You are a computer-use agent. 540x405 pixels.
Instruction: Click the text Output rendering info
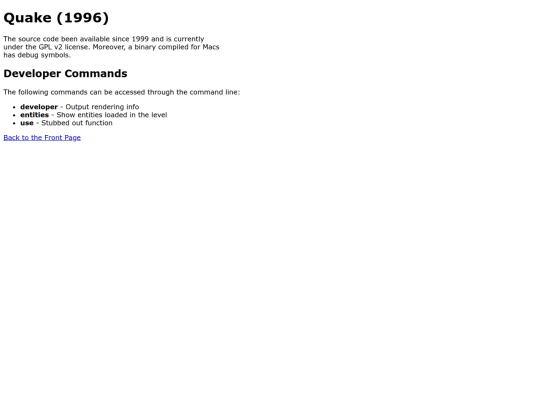tap(102, 107)
